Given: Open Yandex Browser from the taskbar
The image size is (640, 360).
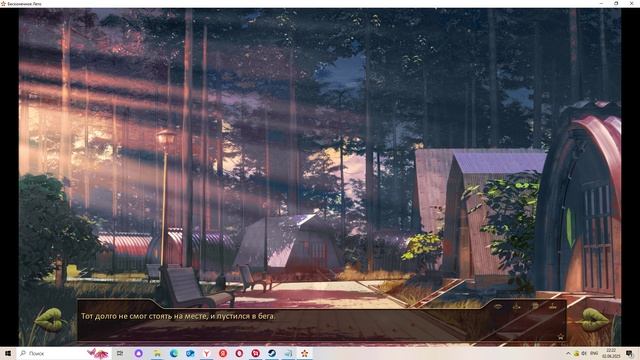Looking at the screenshot, I should click(x=207, y=353).
